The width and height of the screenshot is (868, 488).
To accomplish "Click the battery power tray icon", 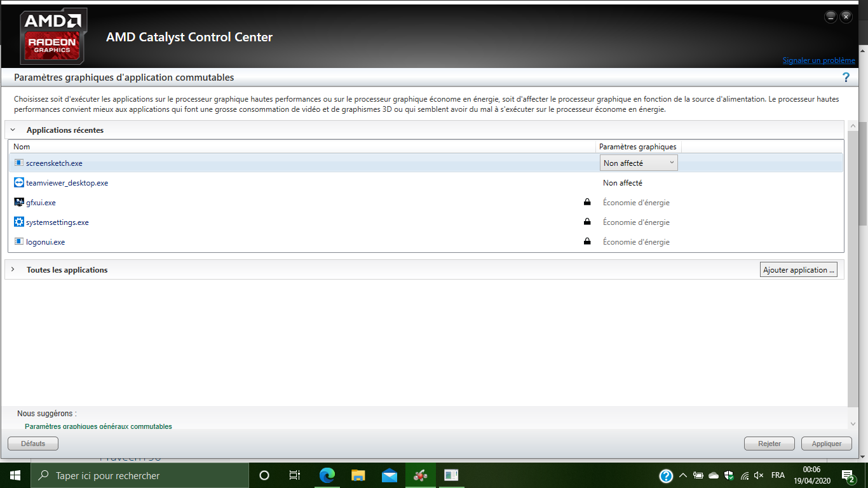I will coord(698,475).
